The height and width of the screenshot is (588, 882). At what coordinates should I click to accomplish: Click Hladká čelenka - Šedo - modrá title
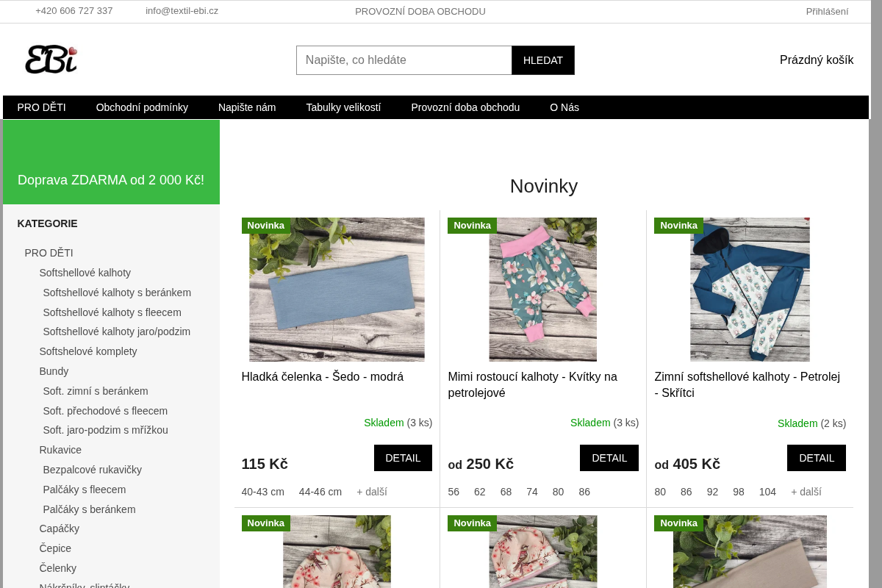(323, 377)
